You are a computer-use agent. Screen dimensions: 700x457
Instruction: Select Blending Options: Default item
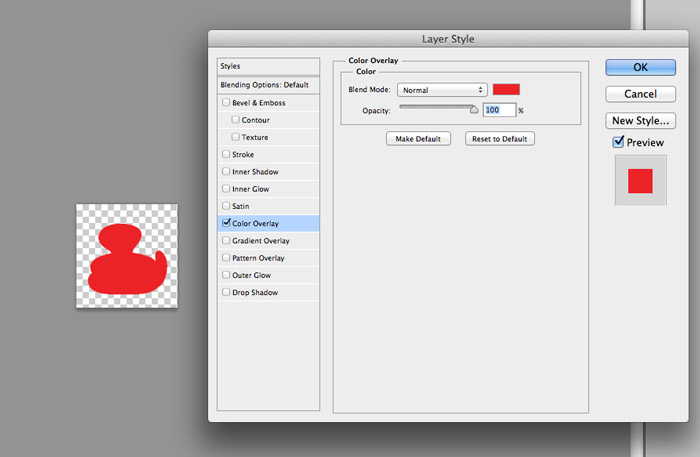click(x=268, y=85)
